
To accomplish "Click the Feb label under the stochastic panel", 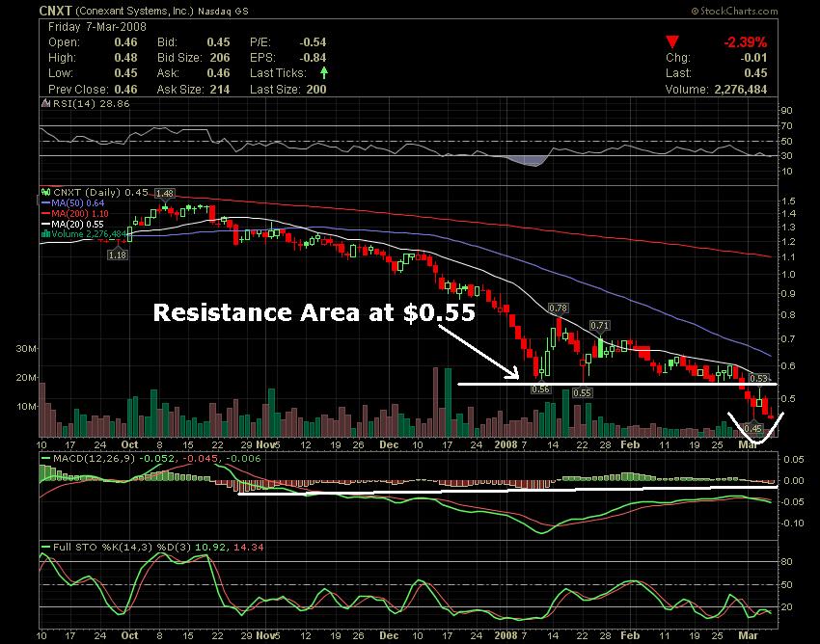I will pyautogui.click(x=630, y=635).
